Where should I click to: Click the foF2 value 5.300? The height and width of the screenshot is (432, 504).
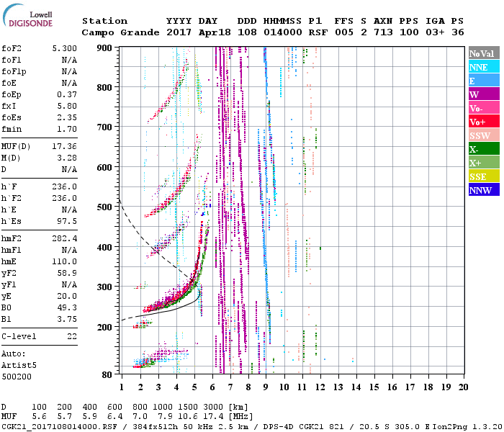point(65,48)
